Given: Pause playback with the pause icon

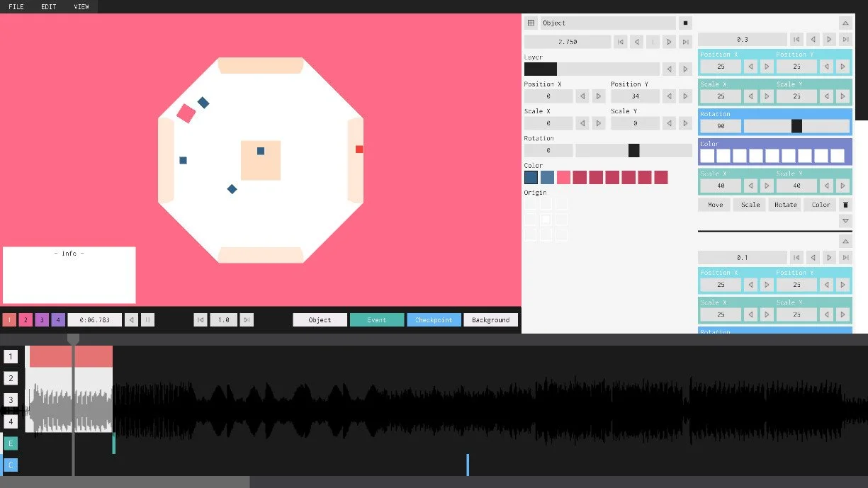Looking at the screenshot, I should tap(148, 320).
